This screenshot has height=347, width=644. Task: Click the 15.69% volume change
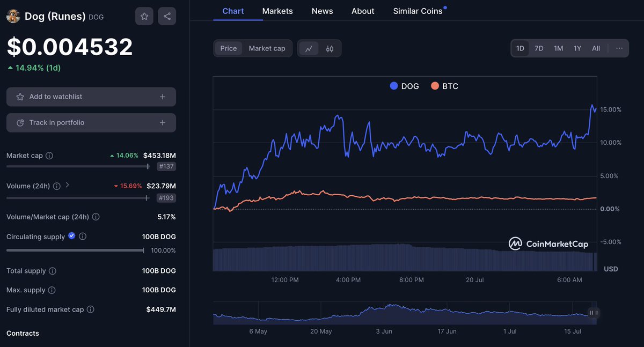[x=128, y=186]
